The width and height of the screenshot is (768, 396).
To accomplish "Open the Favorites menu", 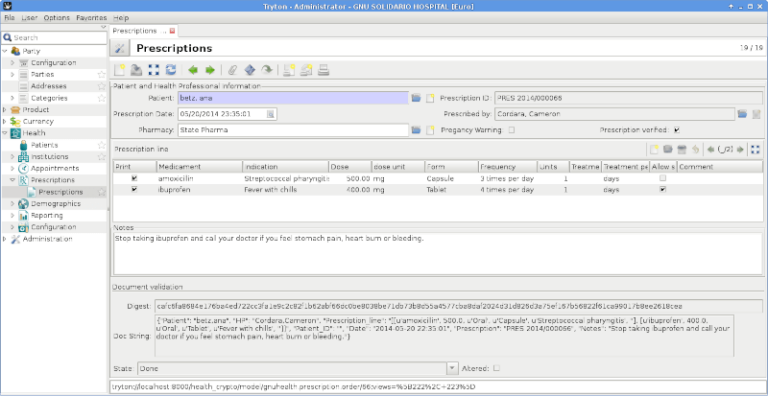I will [91, 18].
